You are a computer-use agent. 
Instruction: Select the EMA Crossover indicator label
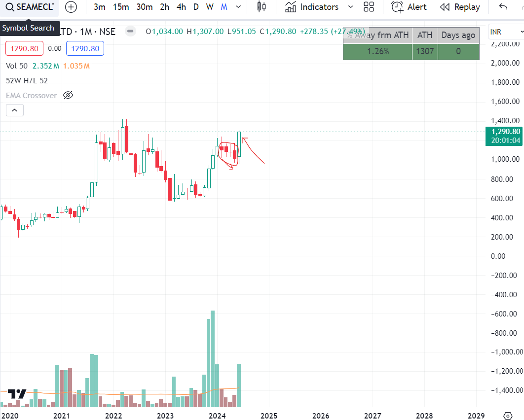(x=32, y=96)
